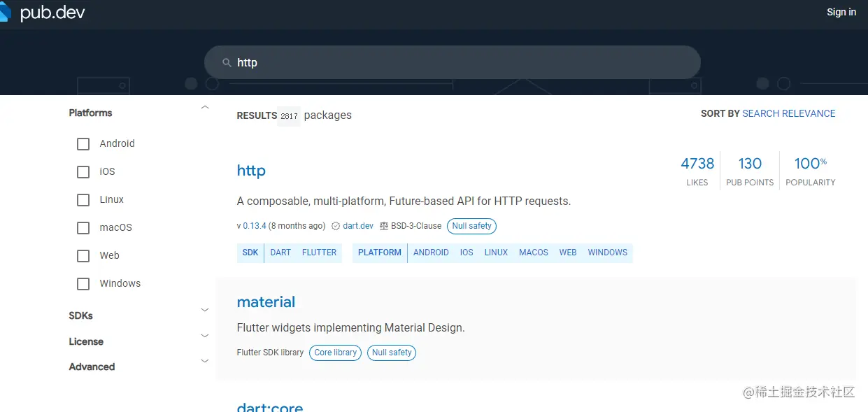868x412 pixels.
Task: Click the verified publisher icon beside dart.dev
Action: [x=336, y=226]
